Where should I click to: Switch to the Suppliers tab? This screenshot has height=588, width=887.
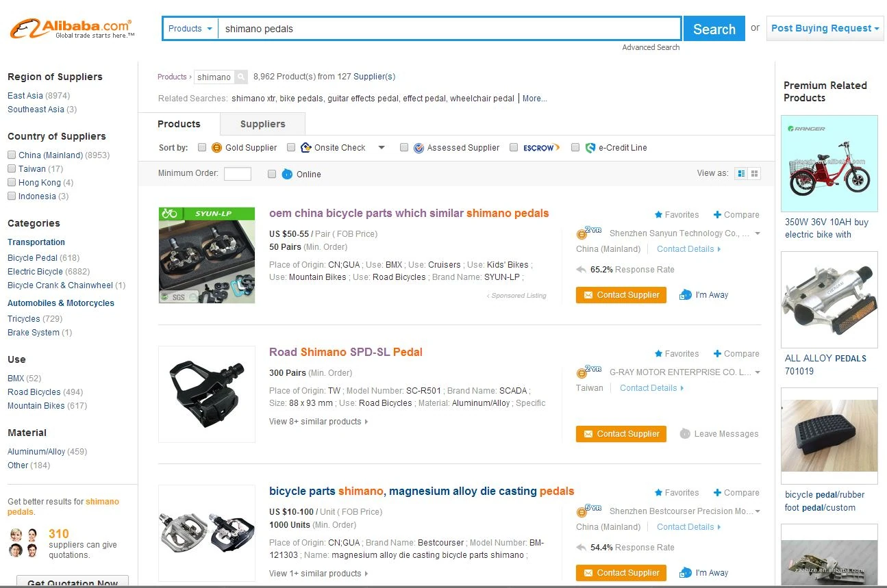[262, 124]
